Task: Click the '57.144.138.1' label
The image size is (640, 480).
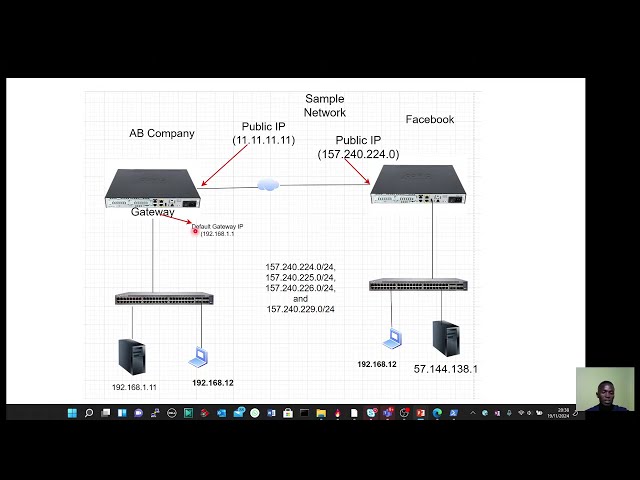Action: (445, 369)
